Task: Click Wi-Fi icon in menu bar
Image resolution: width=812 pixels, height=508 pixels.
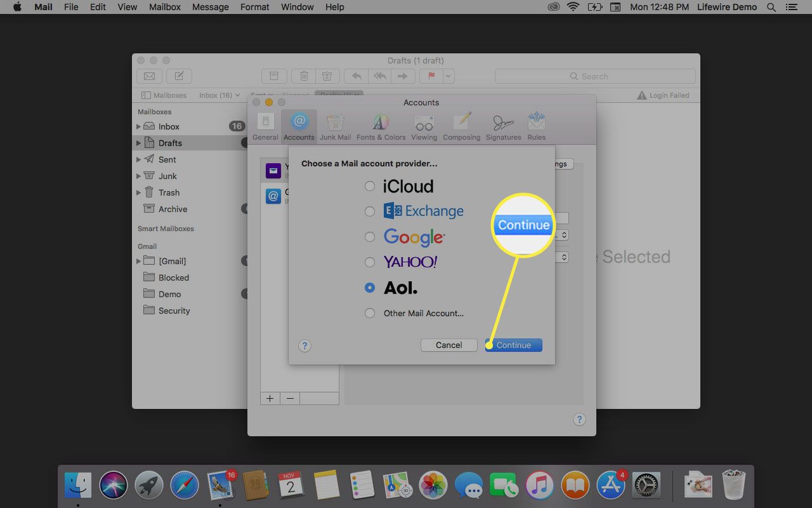Action: [573, 7]
